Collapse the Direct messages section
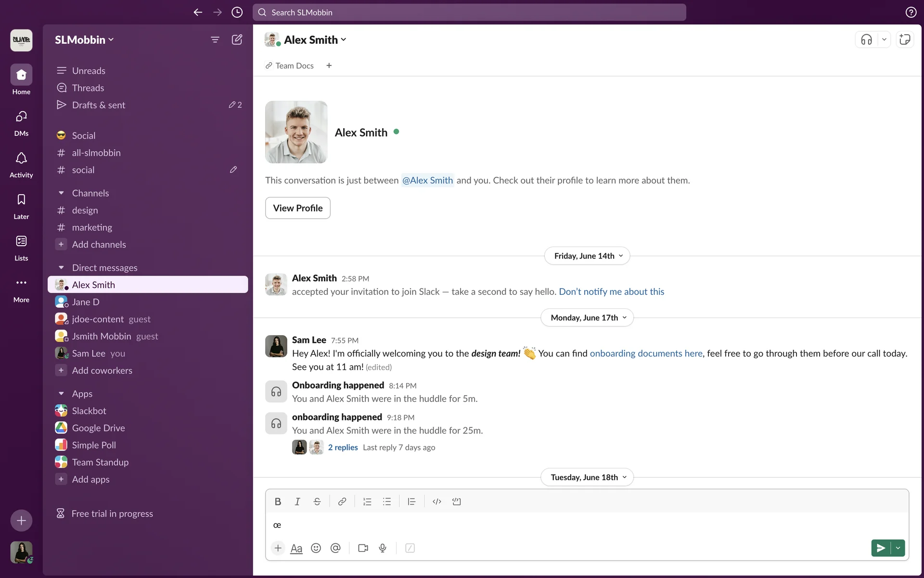 (x=61, y=268)
